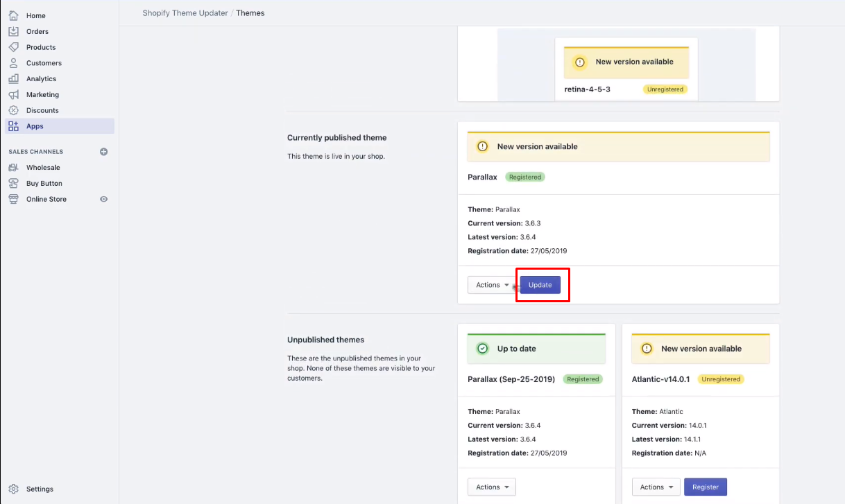
Task: Click the Discounts percent badge icon
Action: click(14, 110)
